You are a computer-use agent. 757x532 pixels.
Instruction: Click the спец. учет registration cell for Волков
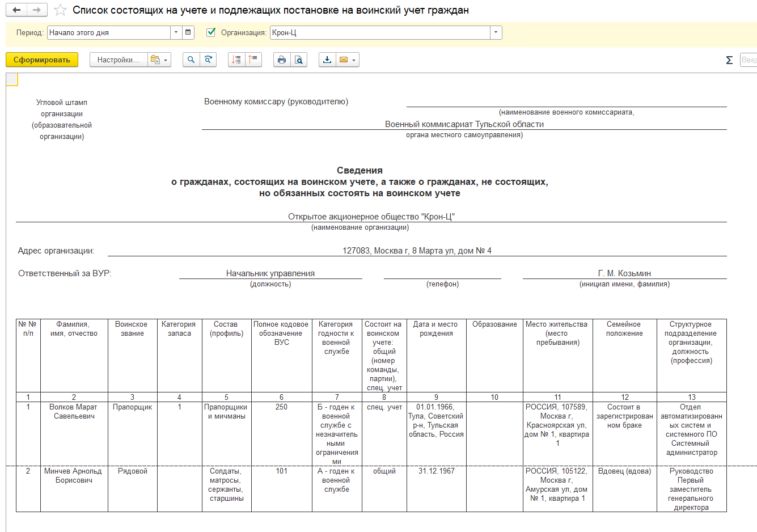pyautogui.click(x=384, y=434)
